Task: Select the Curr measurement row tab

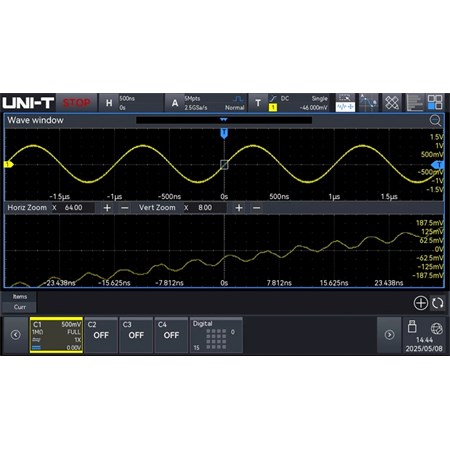Action: coord(20,307)
